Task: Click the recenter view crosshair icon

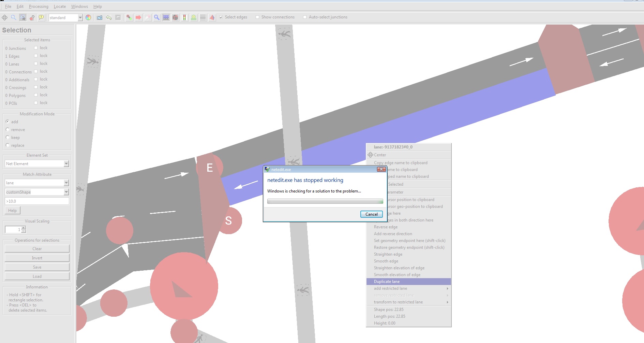Action: [x=5, y=17]
